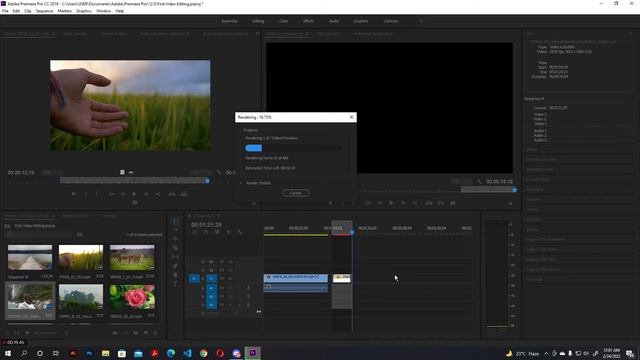Select the Ripple Edit tool
Viewport: 640px width, 360px height.
tap(176, 239)
